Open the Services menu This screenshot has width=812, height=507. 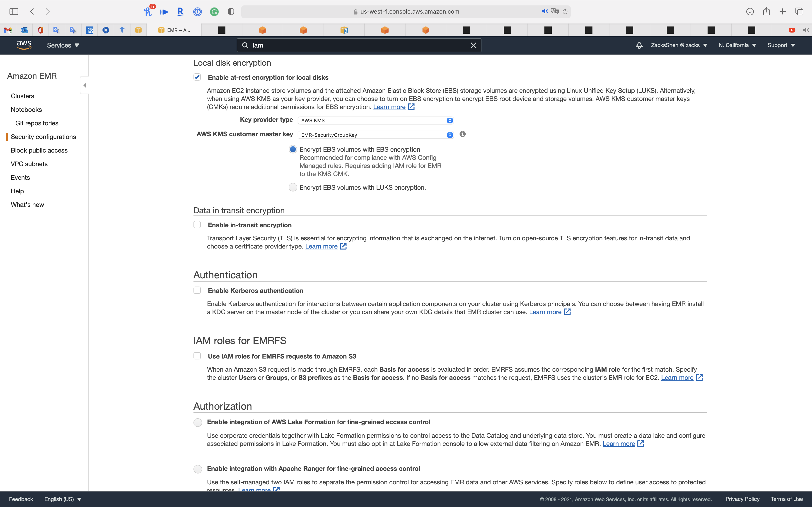tap(63, 45)
